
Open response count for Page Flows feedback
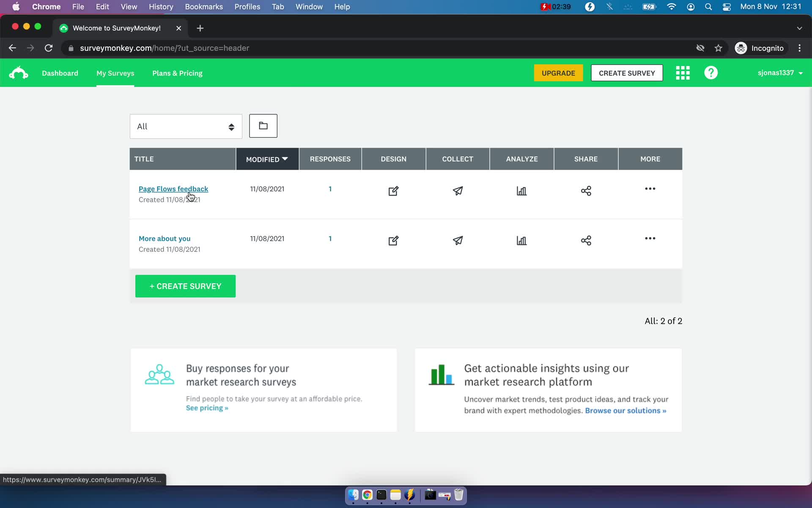pyautogui.click(x=330, y=189)
